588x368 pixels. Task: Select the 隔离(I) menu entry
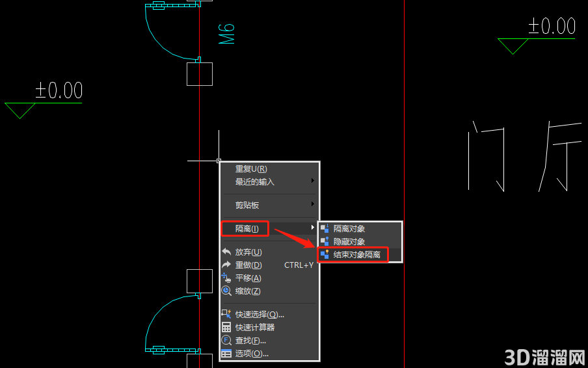pos(269,228)
